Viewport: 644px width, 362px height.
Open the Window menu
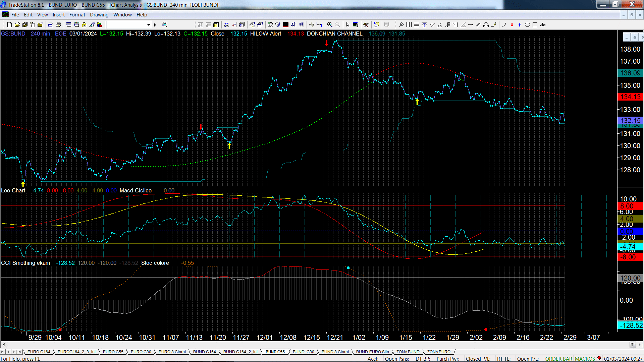pos(122,15)
